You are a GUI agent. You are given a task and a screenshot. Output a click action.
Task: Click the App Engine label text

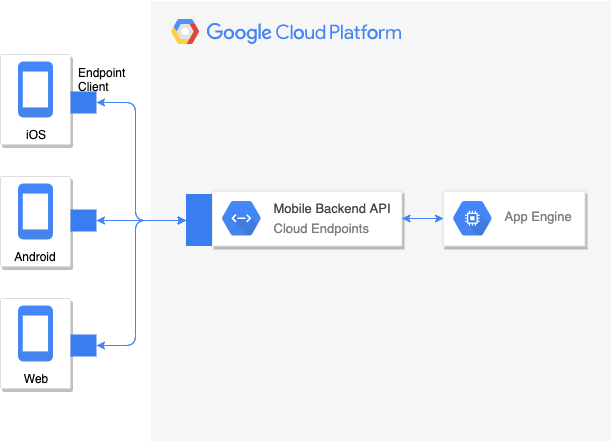pyautogui.click(x=538, y=217)
